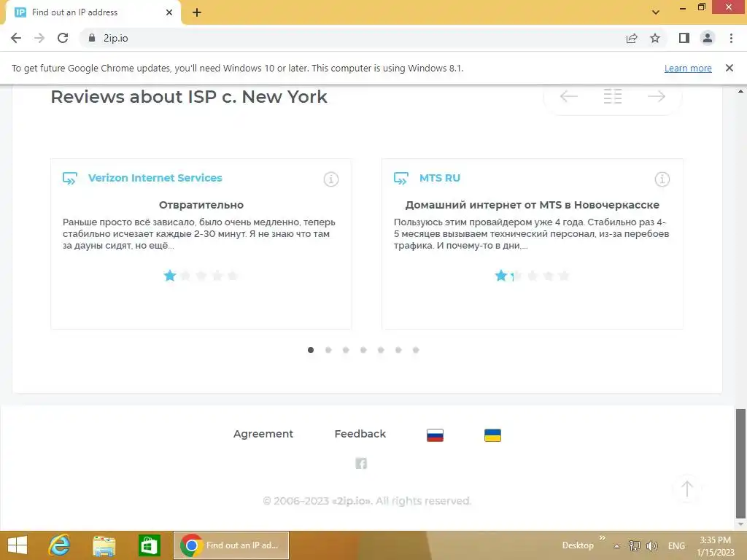Click the Verizon provider monitor icon

coord(70,179)
